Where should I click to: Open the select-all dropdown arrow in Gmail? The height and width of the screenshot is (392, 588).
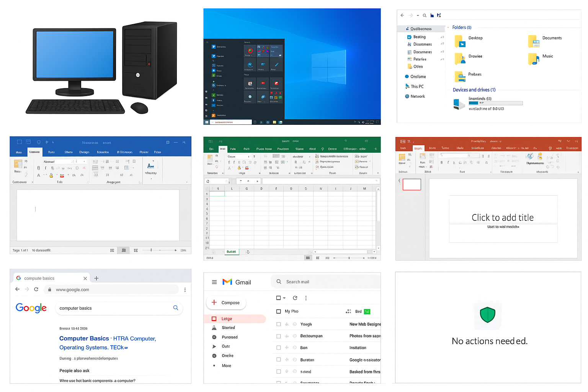coord(284,298)
